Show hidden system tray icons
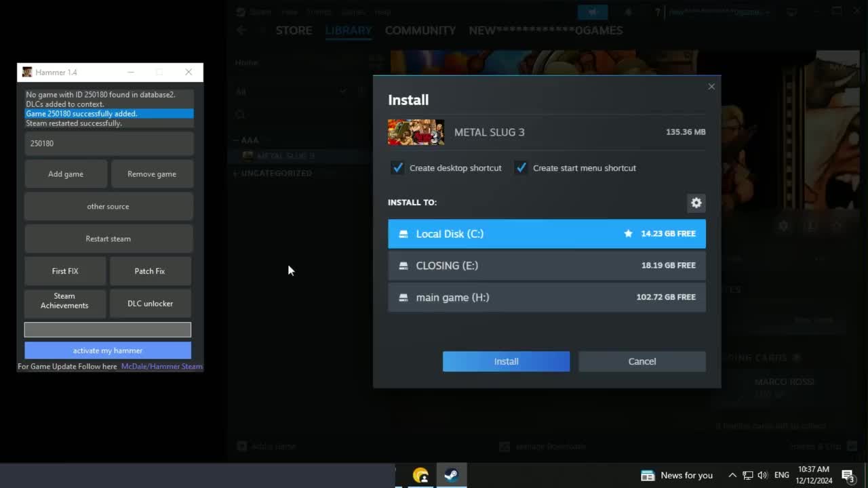The width and height of the screenshot is (868, 488). pyautogui.click(x=732, y=475)
